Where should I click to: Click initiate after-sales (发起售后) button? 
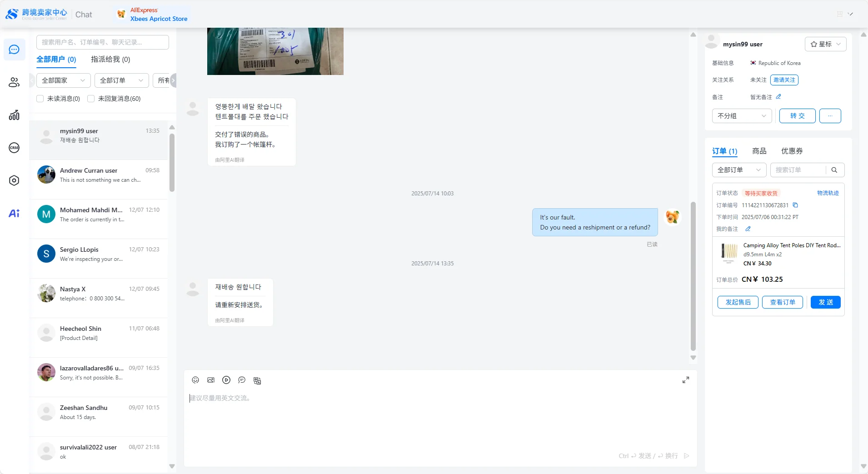coord(738,302)
